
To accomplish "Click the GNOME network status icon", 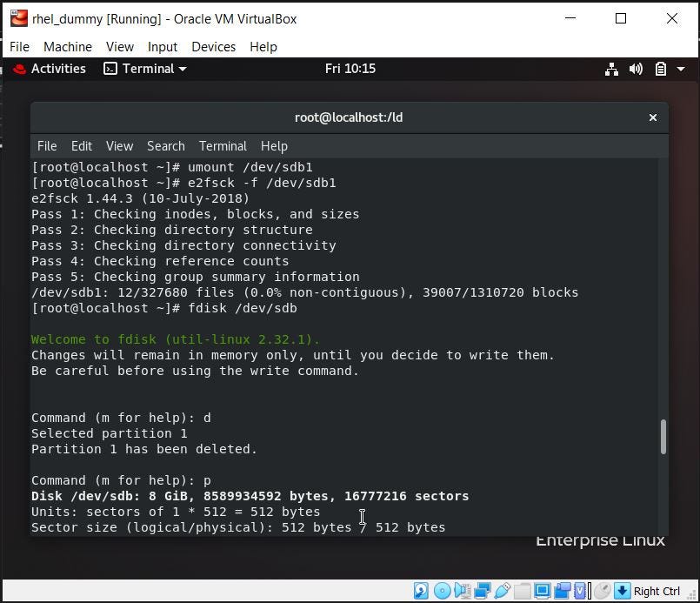I will point(611,69).
